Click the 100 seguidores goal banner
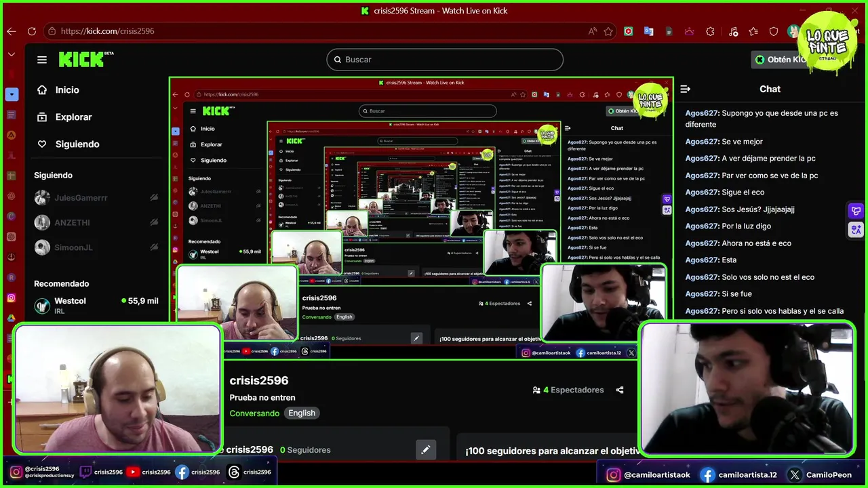Viewport: 868px width, 488px height. coord(553,451)
